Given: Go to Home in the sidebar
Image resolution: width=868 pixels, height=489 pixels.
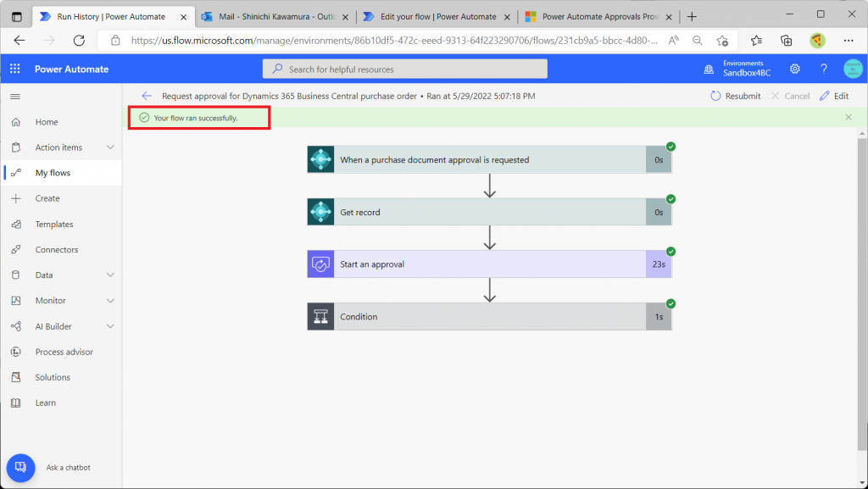Looking at the screenshot, I should 61,122.
